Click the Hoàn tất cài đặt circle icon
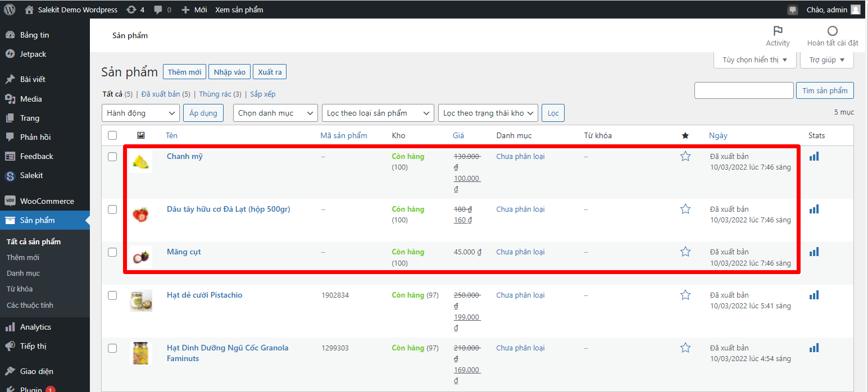The height and width of the screenshot is (392, 868). [x=832, y=31]
